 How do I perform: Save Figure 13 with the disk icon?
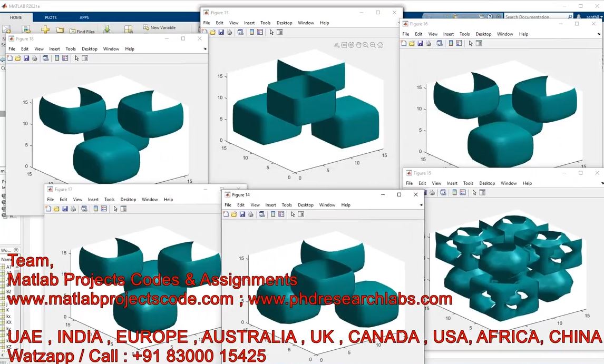(x=221, y=32)
